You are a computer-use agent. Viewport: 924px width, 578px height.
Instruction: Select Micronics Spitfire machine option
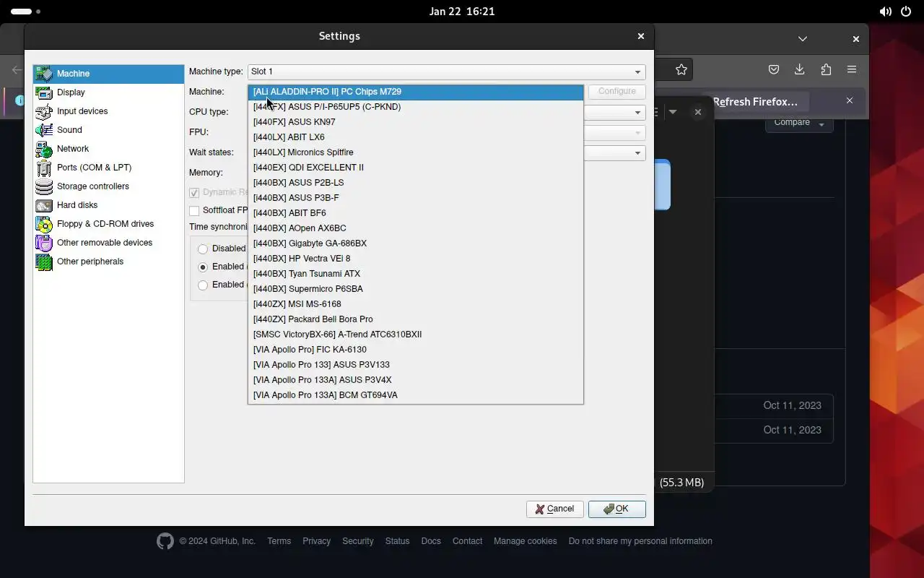[416, 152]
